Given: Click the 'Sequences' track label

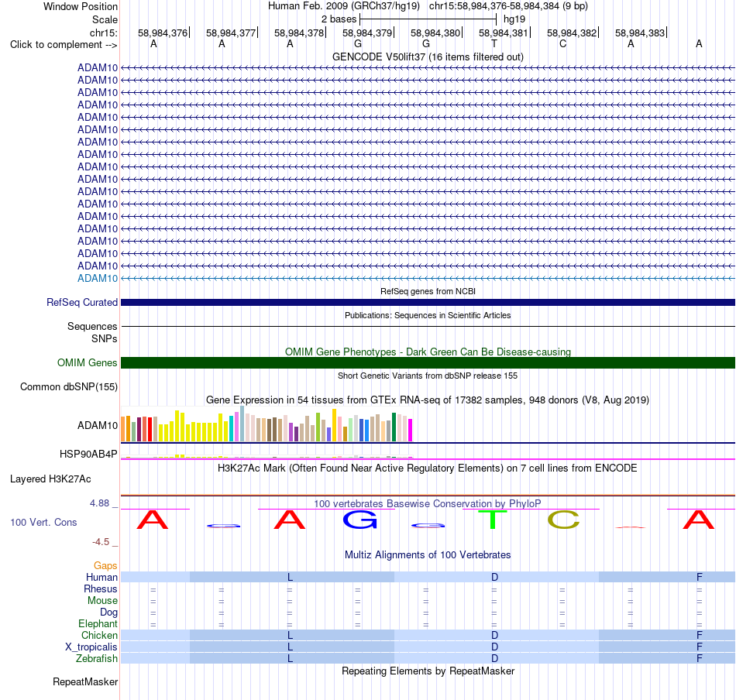Looking at the screenshot, I should 92,326.
